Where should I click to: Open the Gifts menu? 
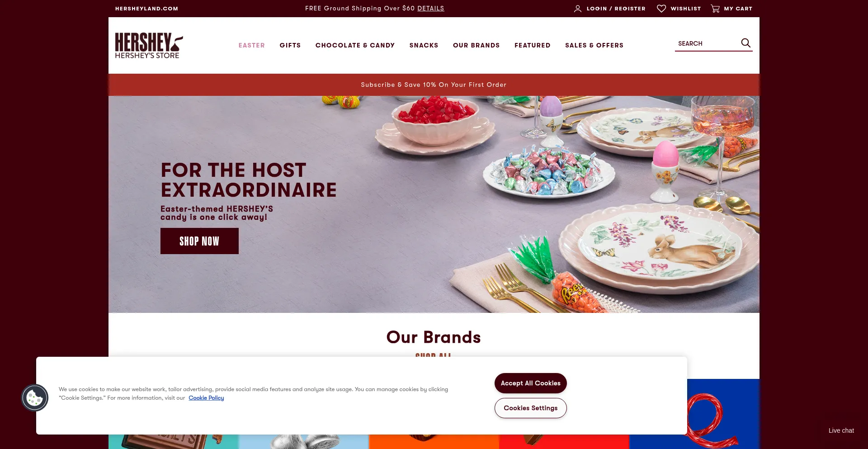(x=290, y=45)
